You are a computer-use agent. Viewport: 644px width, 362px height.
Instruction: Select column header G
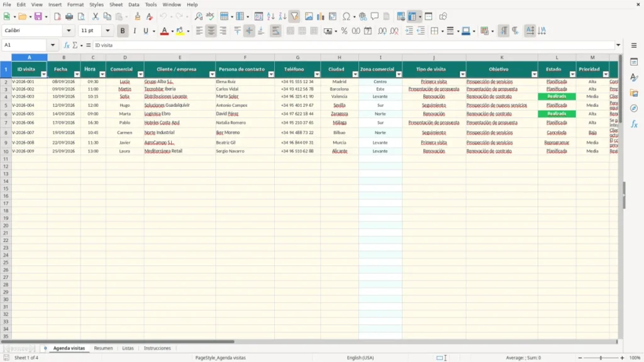click(x=297, y=57)
